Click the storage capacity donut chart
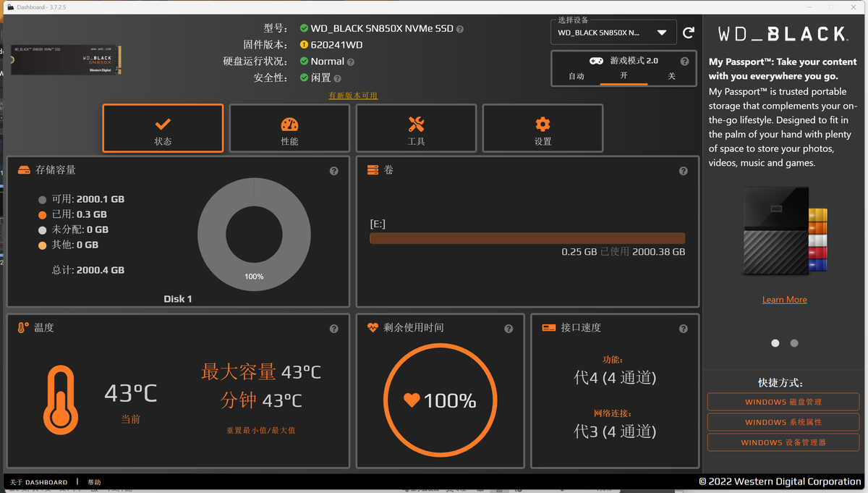The width and height of the screenshot is (868, 493). click(x=254, y=236)
